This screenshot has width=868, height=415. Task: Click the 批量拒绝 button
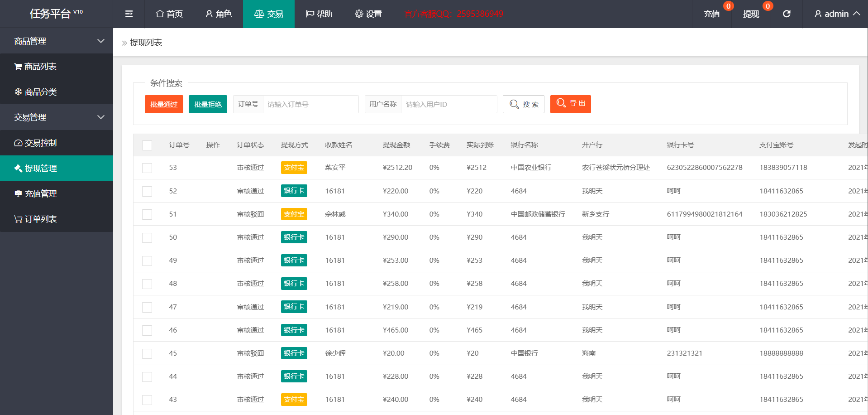click(x=208, y=104)
